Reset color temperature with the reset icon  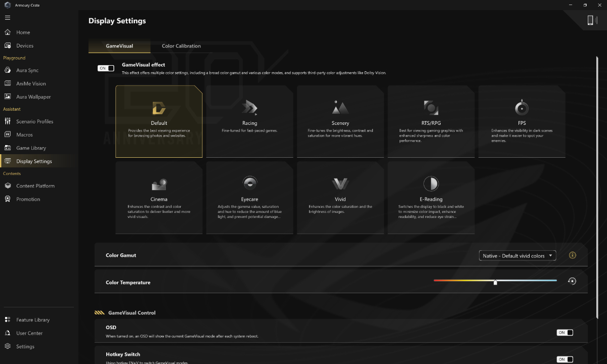(572, 281)
